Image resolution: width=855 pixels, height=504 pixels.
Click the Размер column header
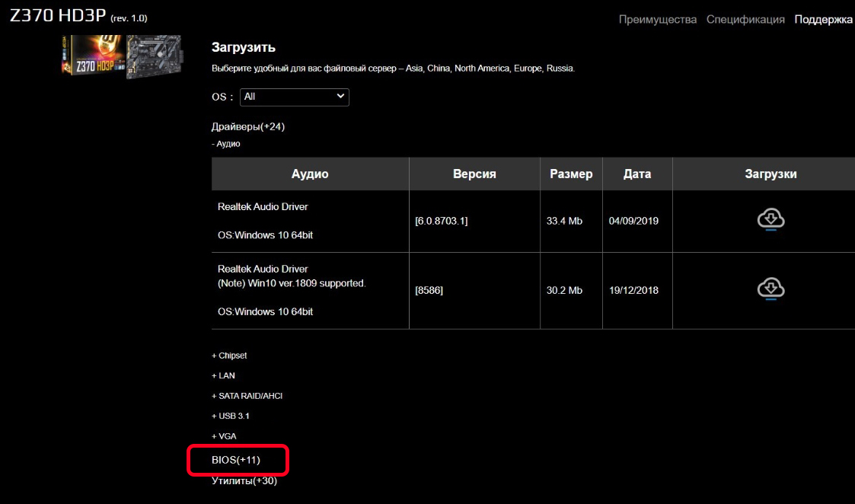(x=571, y=174)
